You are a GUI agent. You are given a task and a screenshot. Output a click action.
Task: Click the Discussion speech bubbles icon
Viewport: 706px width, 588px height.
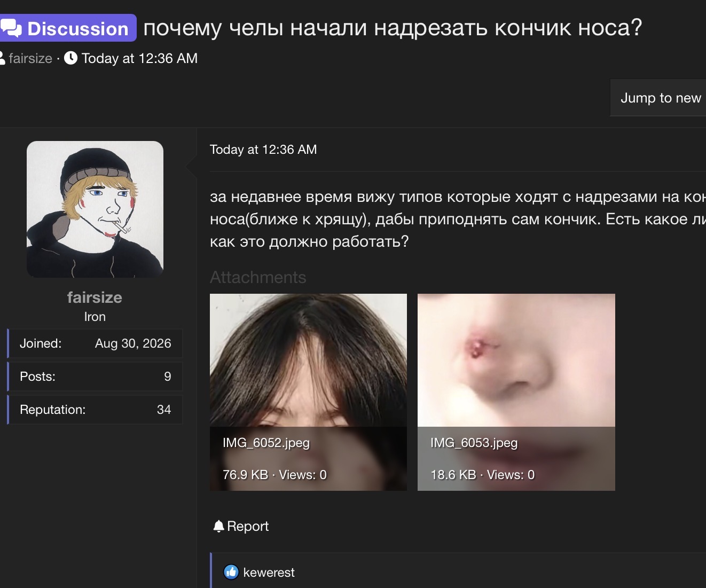coord(11,28)
